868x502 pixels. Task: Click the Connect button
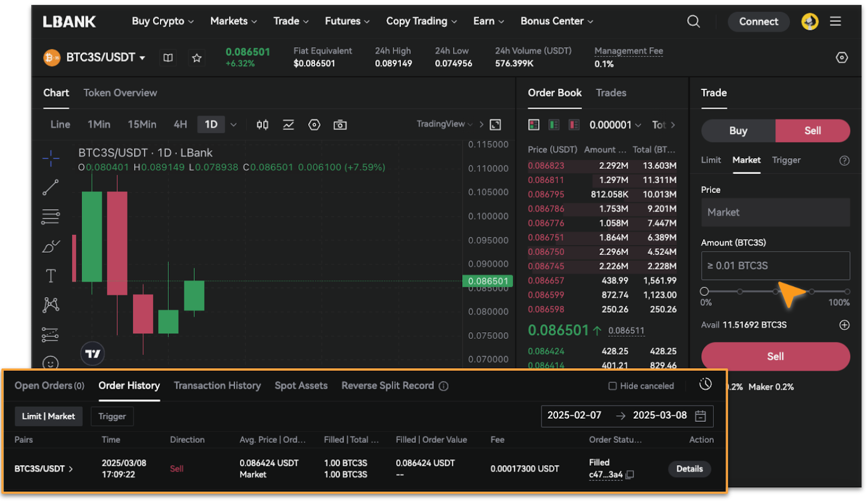[x=758, y=22]
